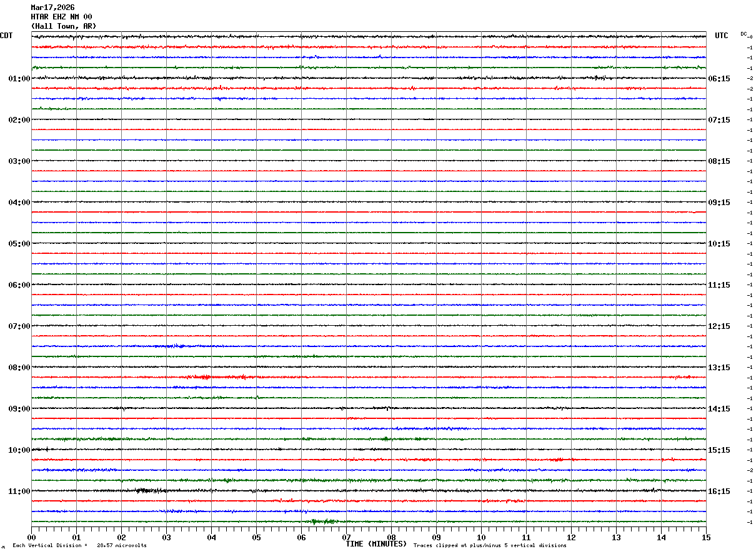756x554 pixels.
Task: Select the 08:00 CDT time label
Action: tap(19, 368)
